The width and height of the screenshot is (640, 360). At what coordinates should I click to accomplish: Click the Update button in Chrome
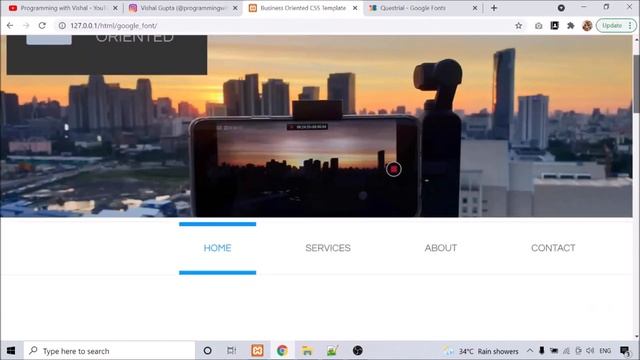point(616,25)
